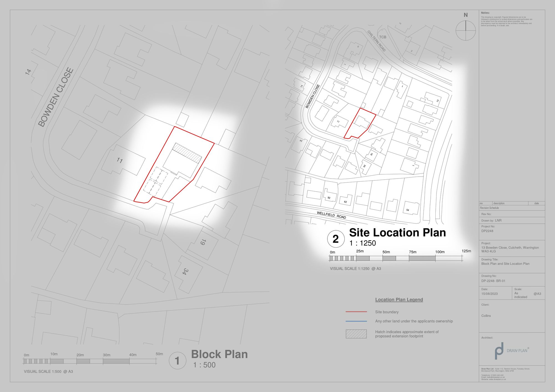The image size is (555, 392).
Task: Click house number 13 on Site Location Plan
Action: [x=438, y=101]
